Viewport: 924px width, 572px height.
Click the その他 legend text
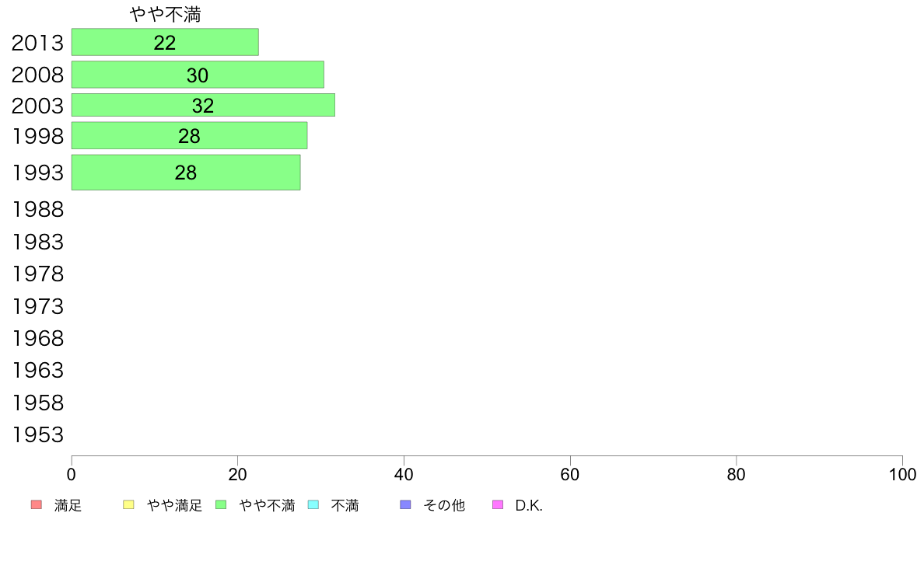coord(444,505)
